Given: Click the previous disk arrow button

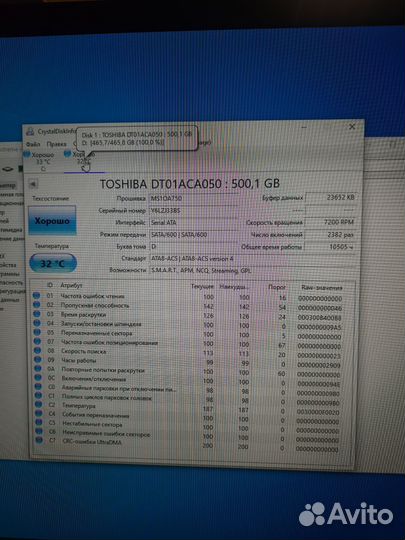Looking at the screenshot, I should pyautogui.click(x=33, y=184).
